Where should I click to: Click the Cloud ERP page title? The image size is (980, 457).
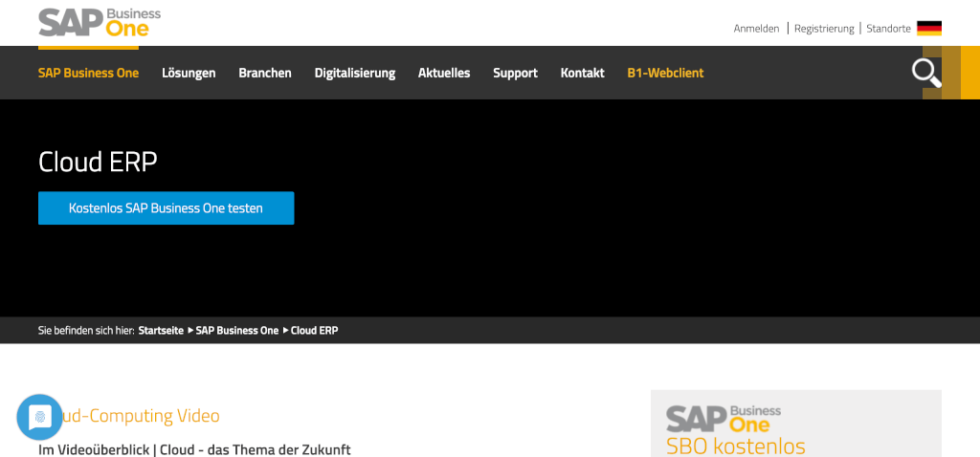(98, 162)
